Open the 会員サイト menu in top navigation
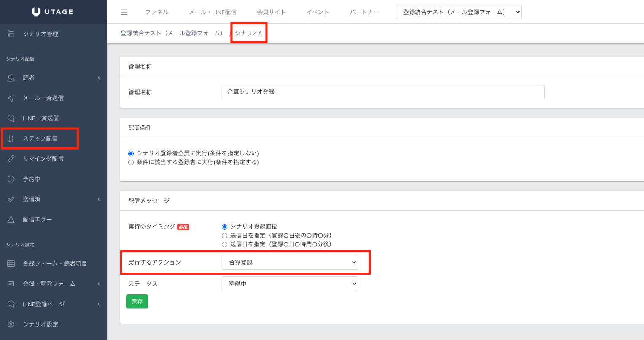644x340 pixels. click(271, 12)
